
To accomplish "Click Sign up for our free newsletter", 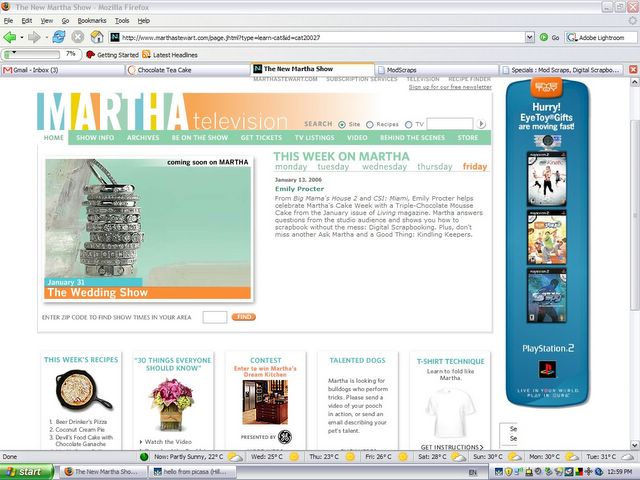I will pos(450,87).
